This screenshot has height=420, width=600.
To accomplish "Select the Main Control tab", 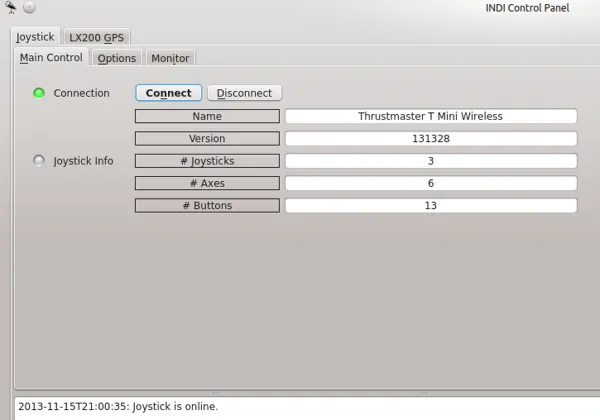I will [x=51, y=57].
